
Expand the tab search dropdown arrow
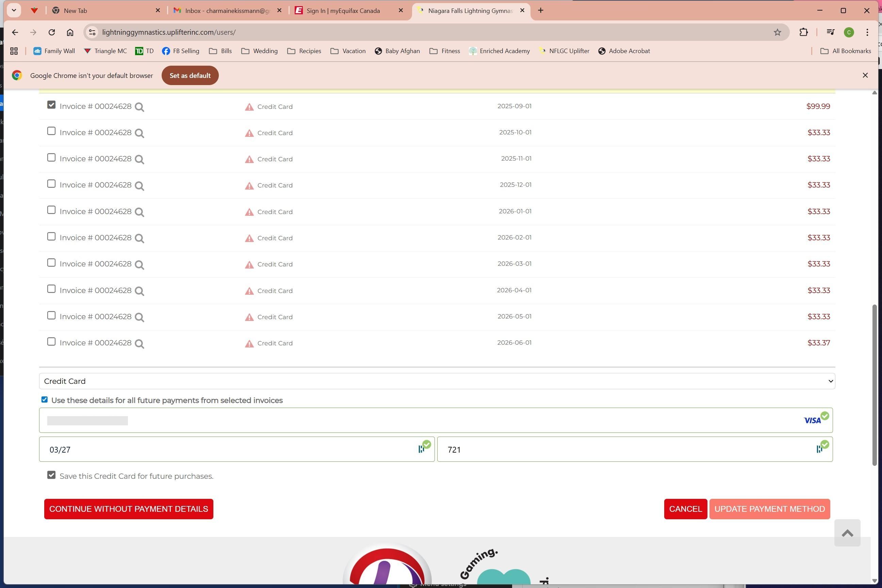pos(14,10)
